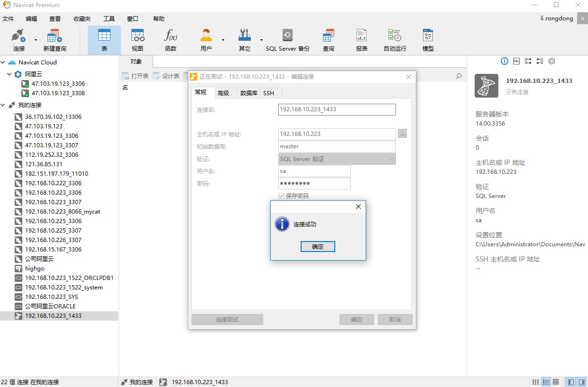Open the 其它 (Others) tools icon

pyautogui.click(x=245, y=40)
